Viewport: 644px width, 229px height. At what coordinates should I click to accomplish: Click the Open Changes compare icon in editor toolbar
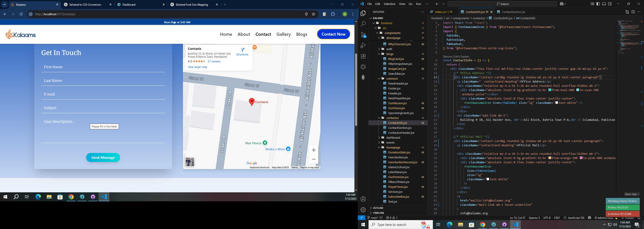(627, 12)
